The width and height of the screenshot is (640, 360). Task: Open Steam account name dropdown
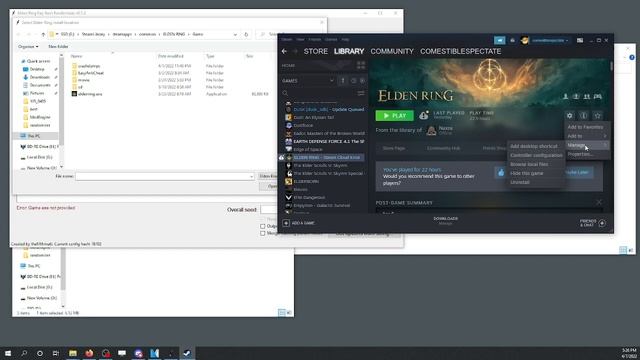(x=550, y=40)
